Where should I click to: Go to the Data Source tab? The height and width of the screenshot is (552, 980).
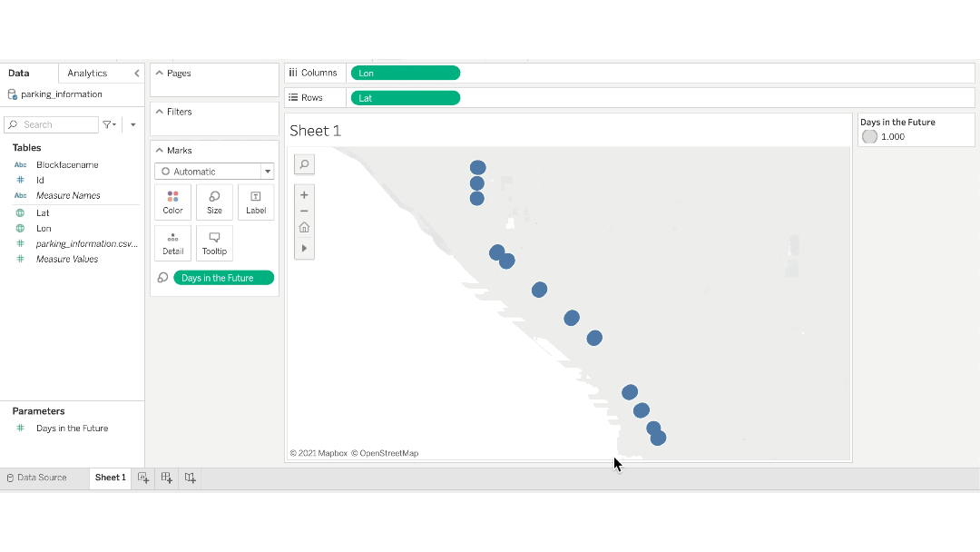[38, 477]
